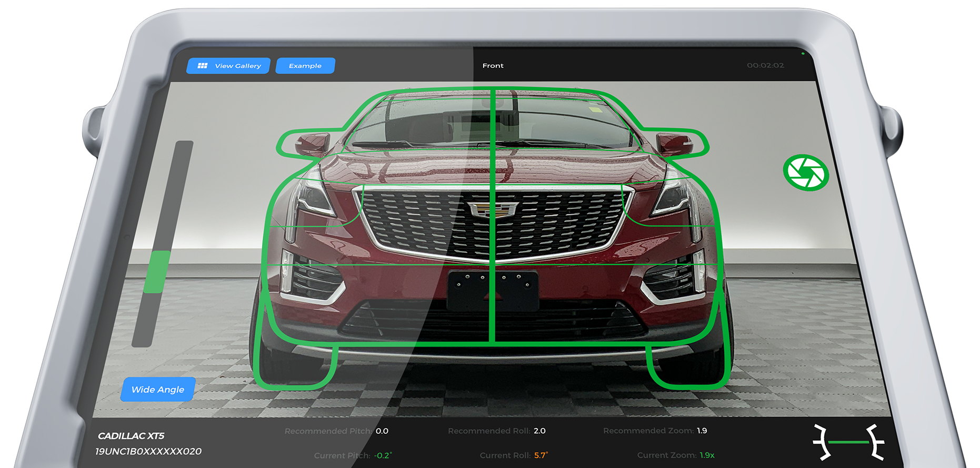Select the VIN 19UNC1B0XXXXXX020
Screen dimensions: 980x468
(148, 451)
